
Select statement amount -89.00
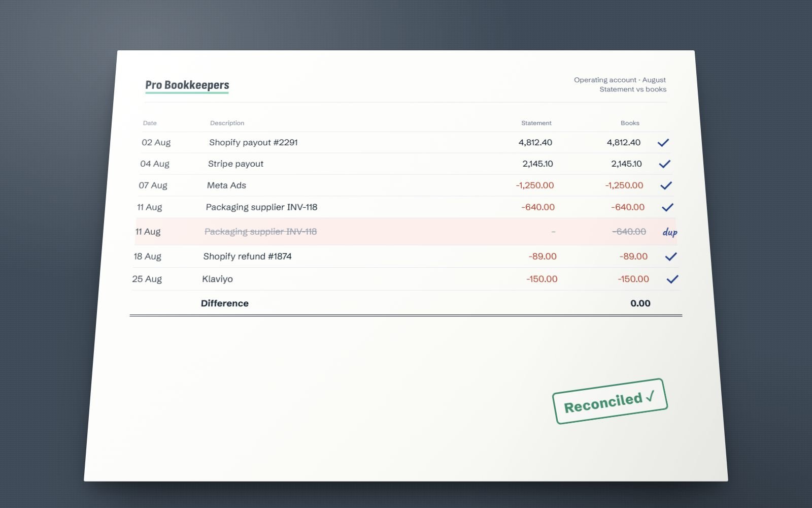tap(543, 257)
